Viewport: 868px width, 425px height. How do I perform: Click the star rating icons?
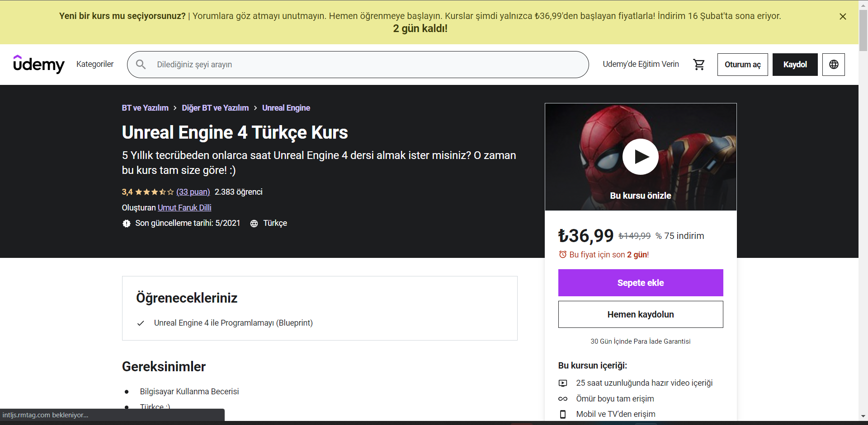pyautogui.click(x=154, y=192)
